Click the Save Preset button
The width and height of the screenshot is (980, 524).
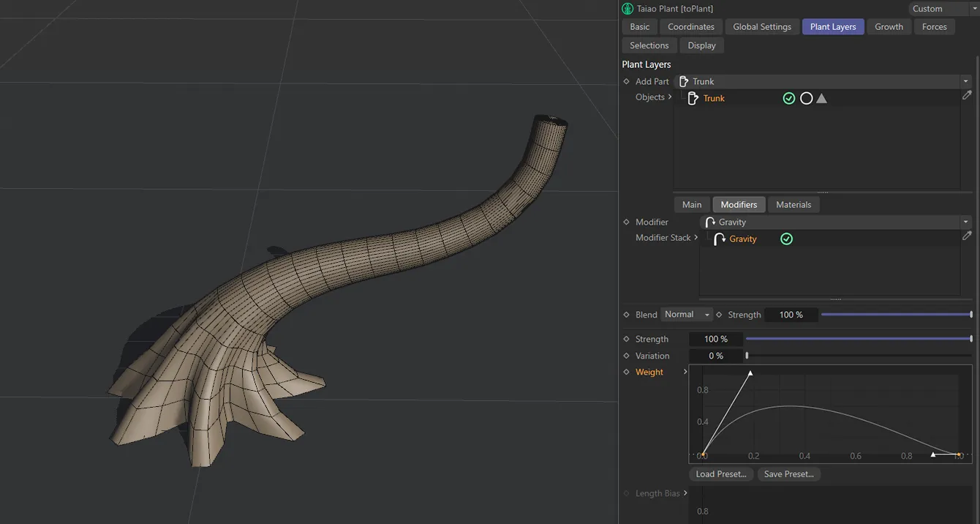[788, 474]
